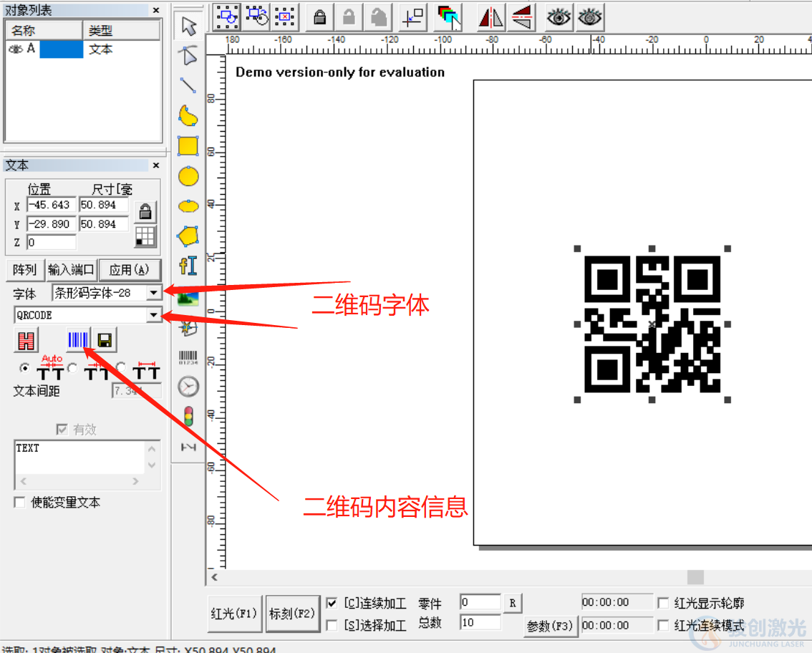812x653 pixels.
Task: Select the ellipse tool
Action: coord(188,206)
